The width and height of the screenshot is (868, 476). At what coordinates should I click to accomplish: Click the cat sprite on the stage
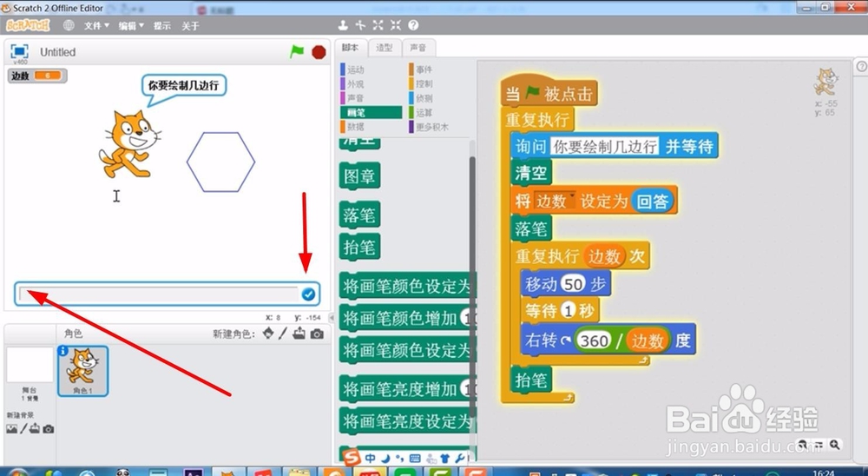[129, 144]
